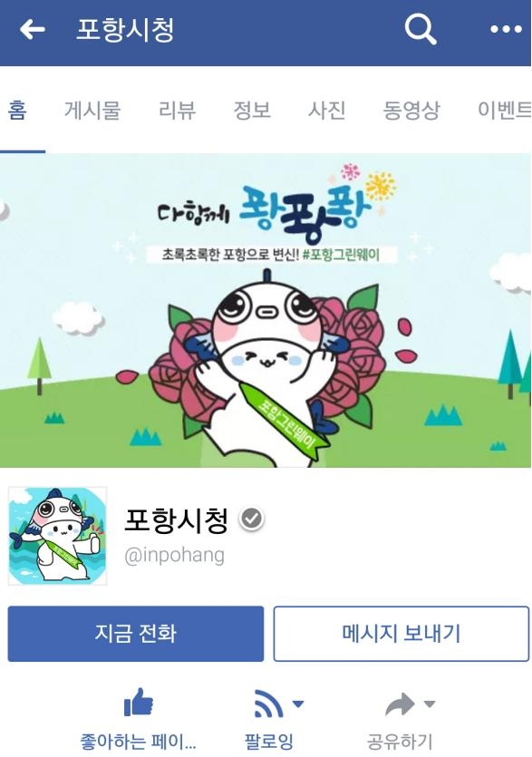Click the 지금 전화 button
This screenshot has width=532, height=757.
[x=136, y=634]
